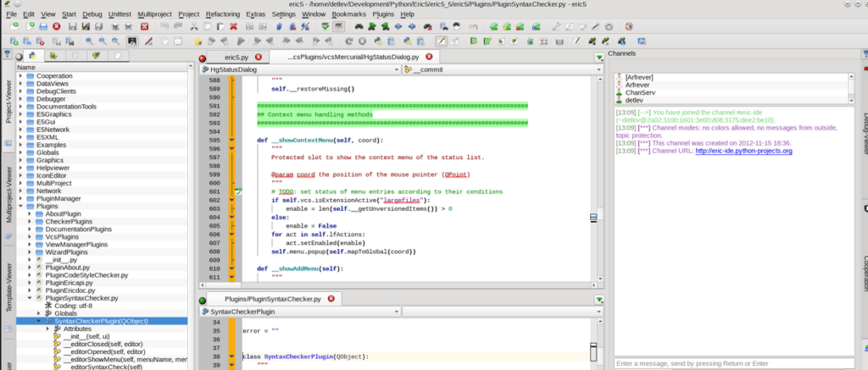Click the Zoom in magnifier icon

(89, 41)
